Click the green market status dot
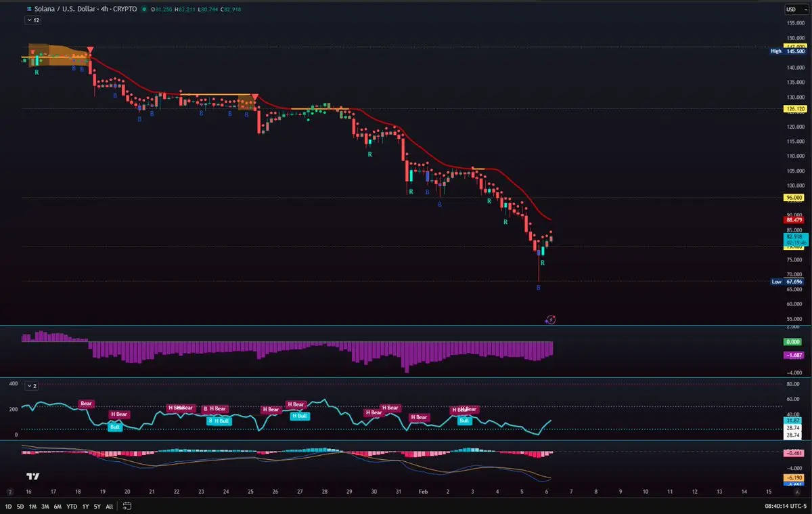This screenshot has width=812, height=514. [145, 9]
